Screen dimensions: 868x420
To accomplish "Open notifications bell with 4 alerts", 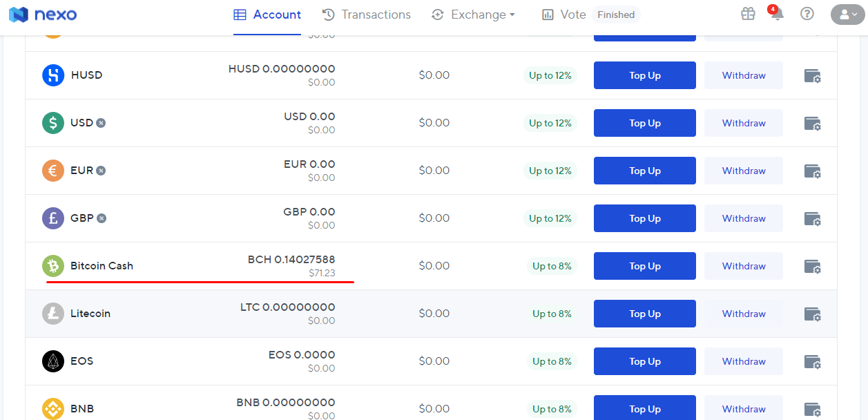I will (x=777, y=14).
